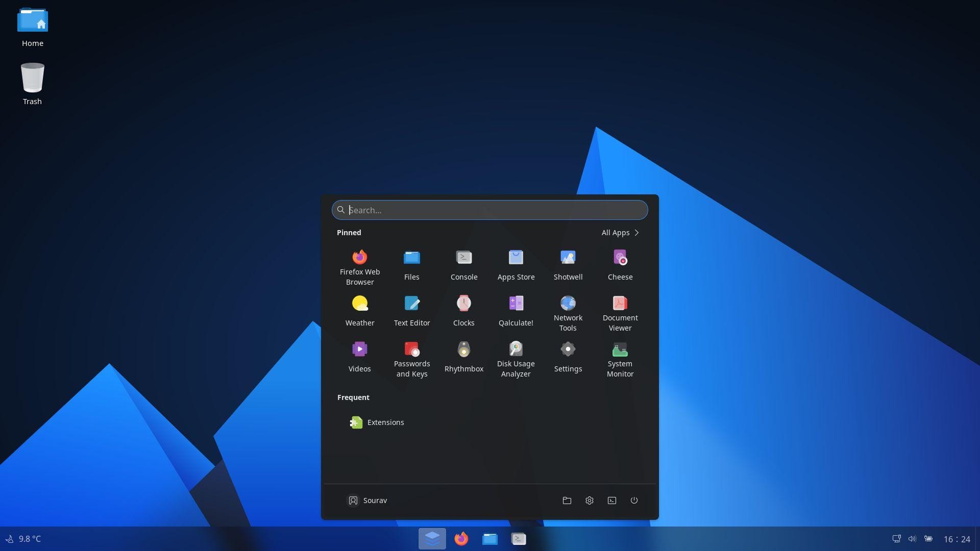Click the power button icon
The image size is (980, 551).
(633, 501)
